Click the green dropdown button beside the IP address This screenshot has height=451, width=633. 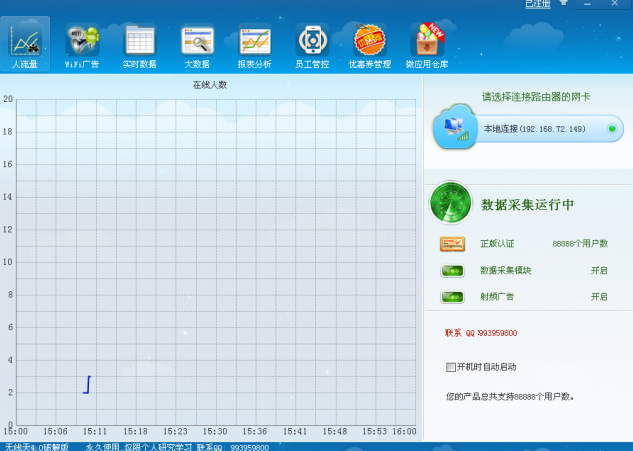[x=611, y=129]
